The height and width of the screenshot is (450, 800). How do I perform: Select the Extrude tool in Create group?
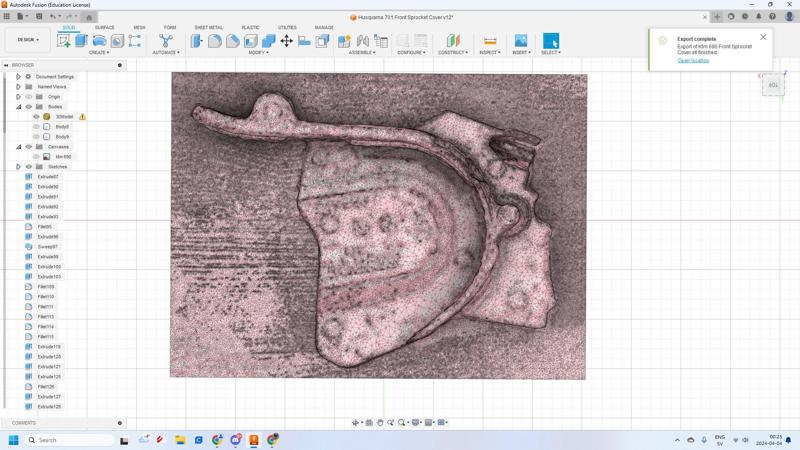click(x=82, y=41)
